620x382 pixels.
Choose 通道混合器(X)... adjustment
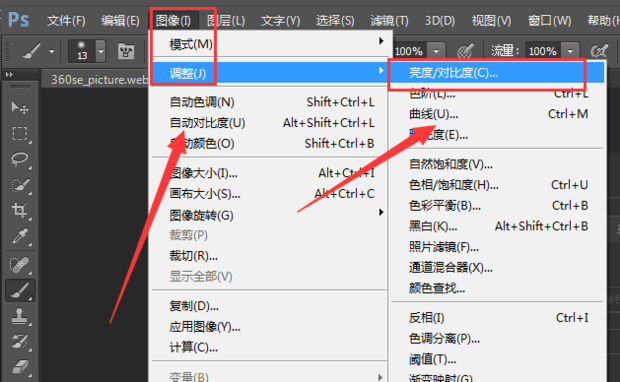[497, 268]
